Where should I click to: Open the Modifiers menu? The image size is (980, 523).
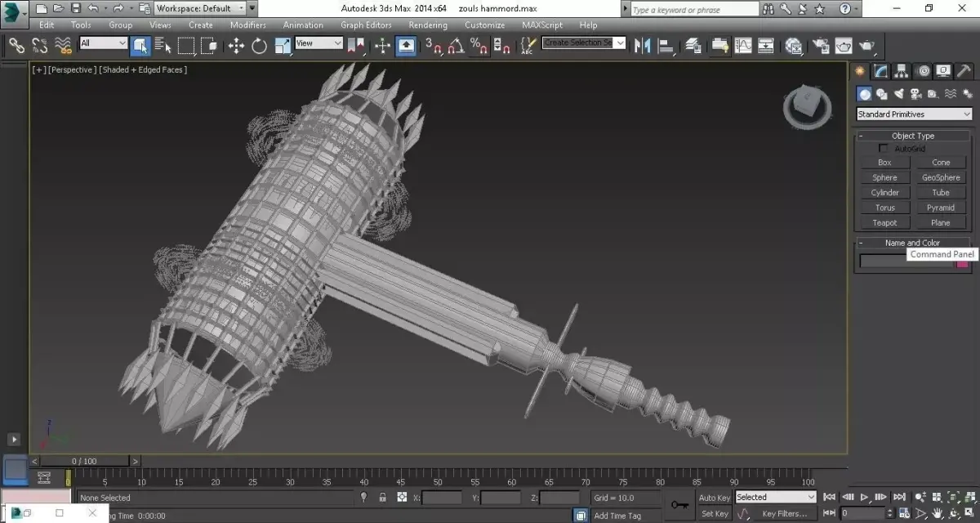tap(247, 25)
